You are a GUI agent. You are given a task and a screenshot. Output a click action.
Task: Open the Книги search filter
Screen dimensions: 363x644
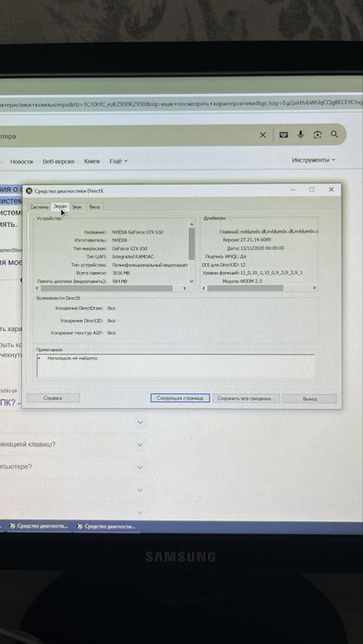(x=91, y=161)
